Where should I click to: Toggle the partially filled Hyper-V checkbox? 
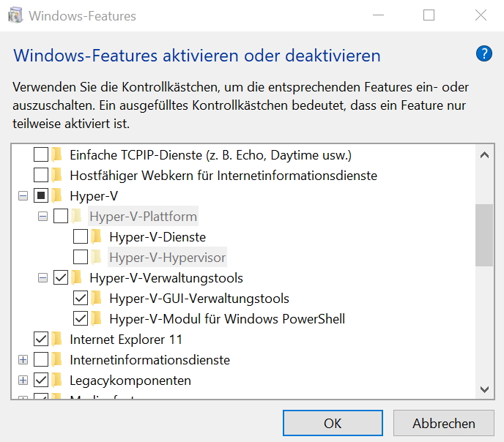(x=41, y=196)
